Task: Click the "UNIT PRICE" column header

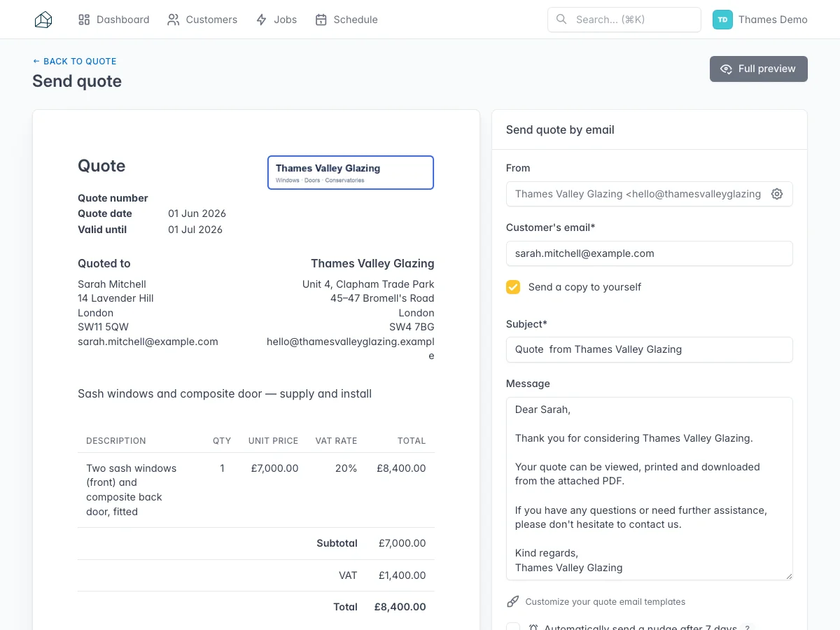Action: coord(273,441)
